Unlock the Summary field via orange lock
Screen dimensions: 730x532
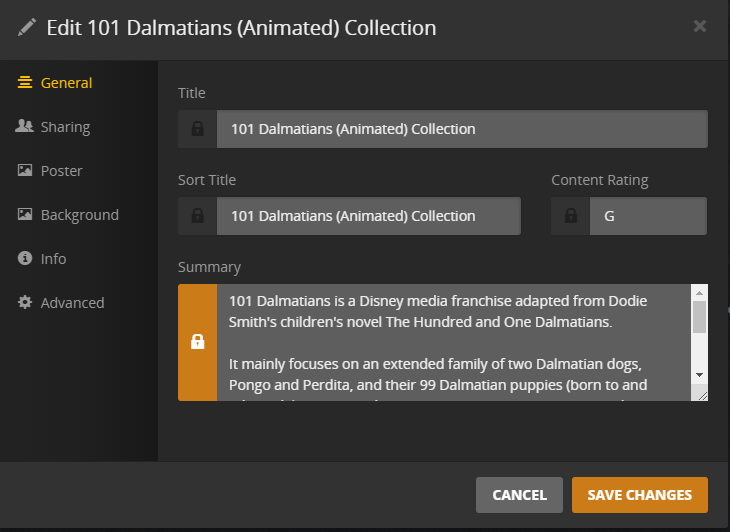tap(197, 343)
